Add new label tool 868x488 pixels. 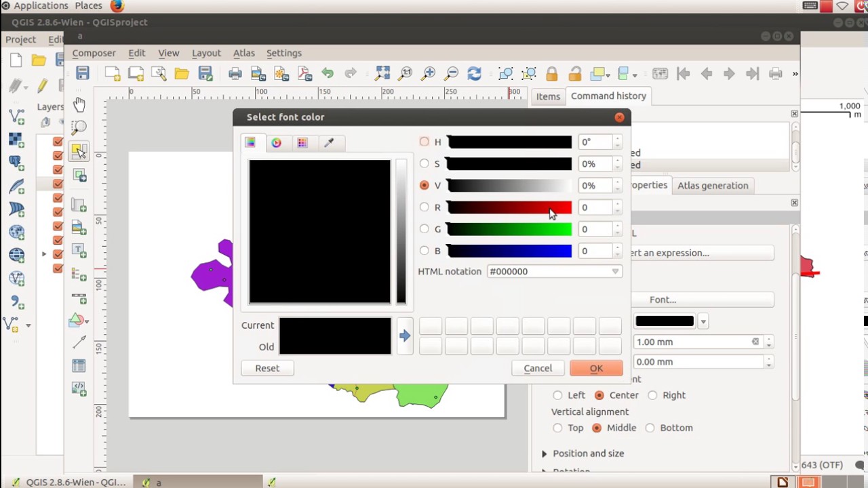(79, 251)
